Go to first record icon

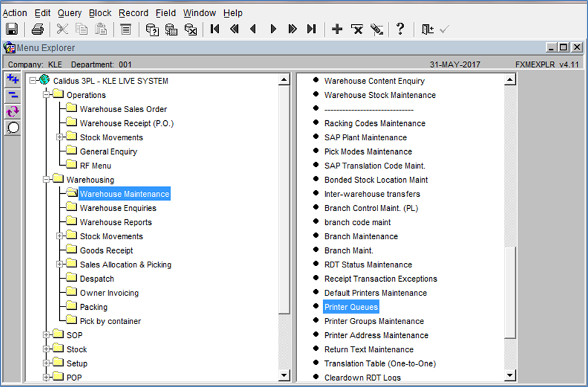215,29
